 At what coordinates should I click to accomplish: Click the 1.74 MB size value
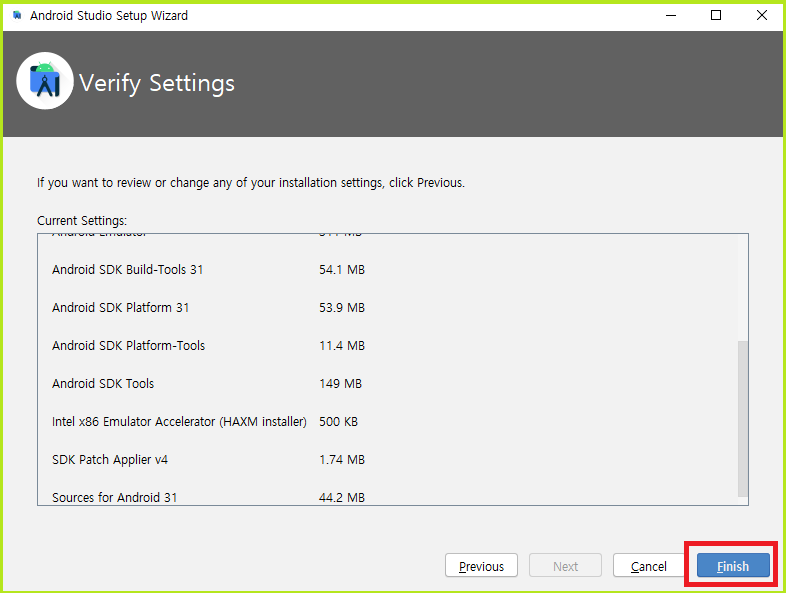pos(342,460)
